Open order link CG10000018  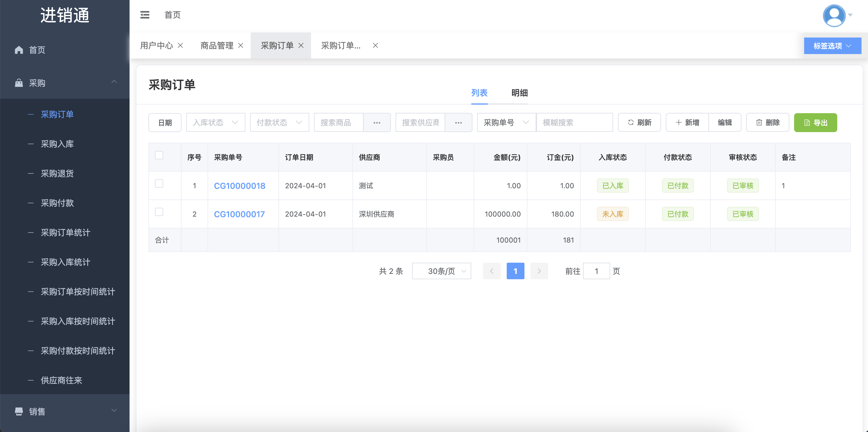239,186
